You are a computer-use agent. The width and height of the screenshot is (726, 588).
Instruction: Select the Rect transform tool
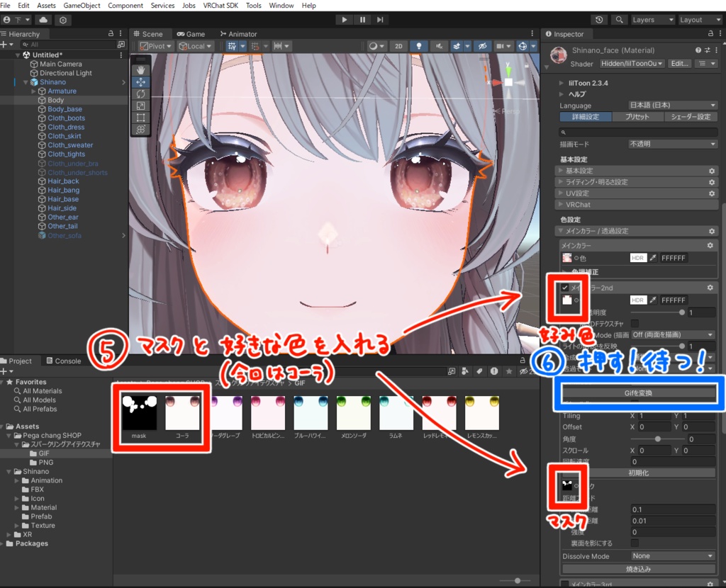pyautogui.click(x=141, y=118)
